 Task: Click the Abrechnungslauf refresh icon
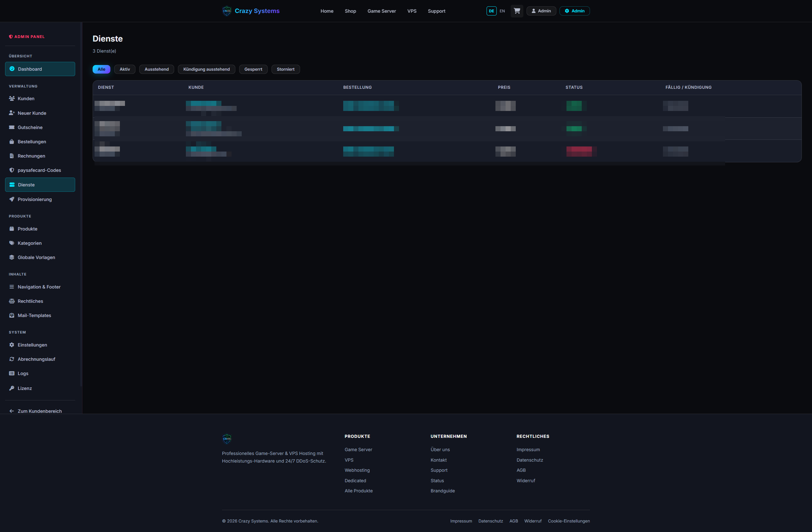[x=12, y=359]
